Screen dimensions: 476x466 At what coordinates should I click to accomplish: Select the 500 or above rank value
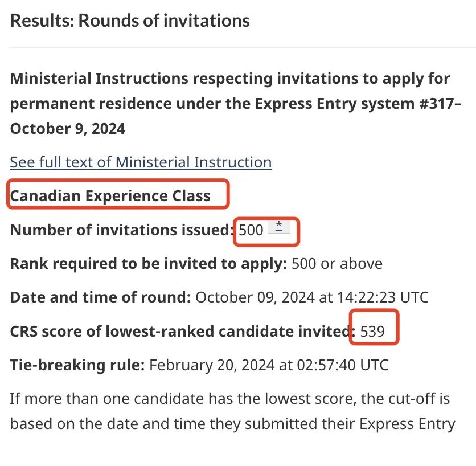[x=337, y=264]
